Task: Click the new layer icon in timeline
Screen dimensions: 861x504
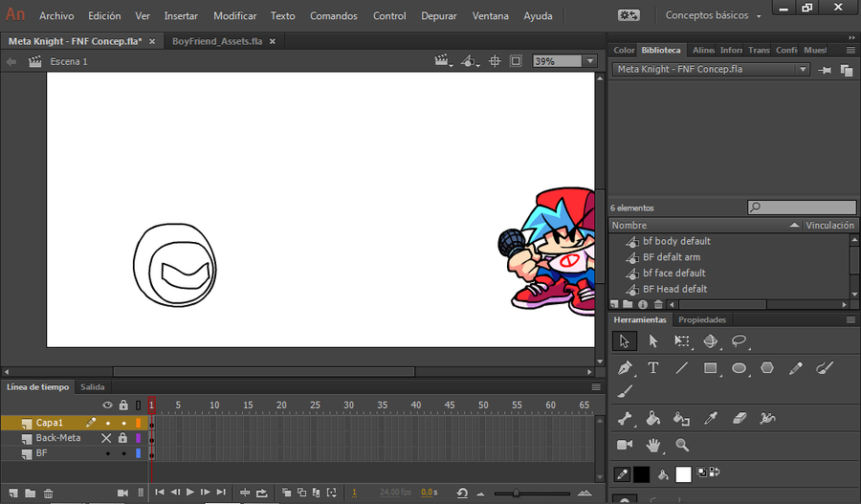Action: [x=13, y=493]
